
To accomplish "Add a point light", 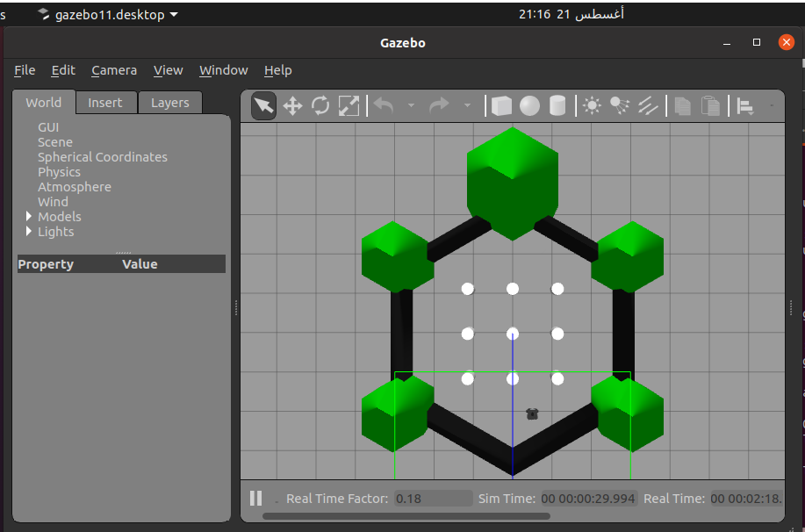I will (x=592, y=105).
